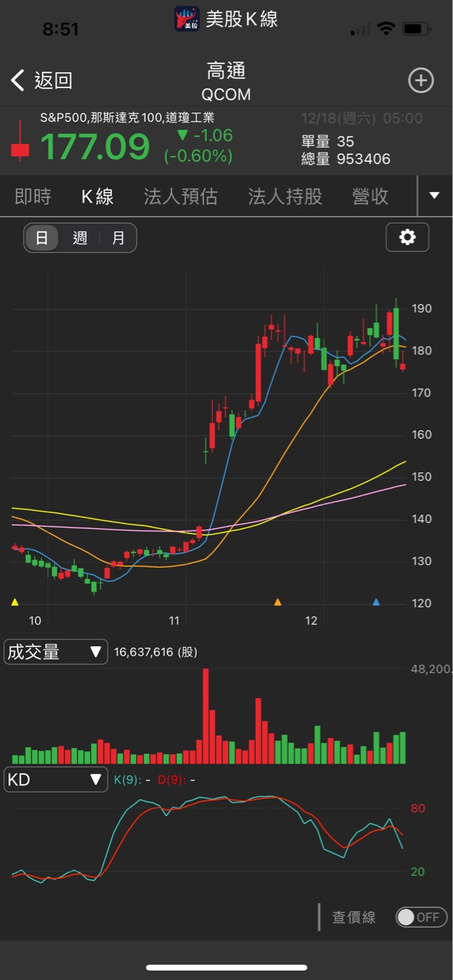The image size is (453, 980).
Task: Tap the tallest red volume bar
Action: tap(205, 716)
